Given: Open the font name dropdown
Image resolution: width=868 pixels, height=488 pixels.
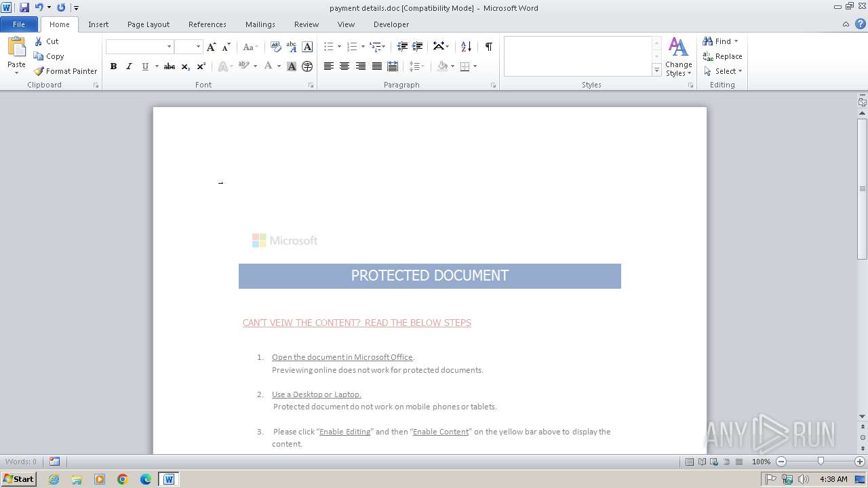Looking at the screenshot, I should coord(169,47).
